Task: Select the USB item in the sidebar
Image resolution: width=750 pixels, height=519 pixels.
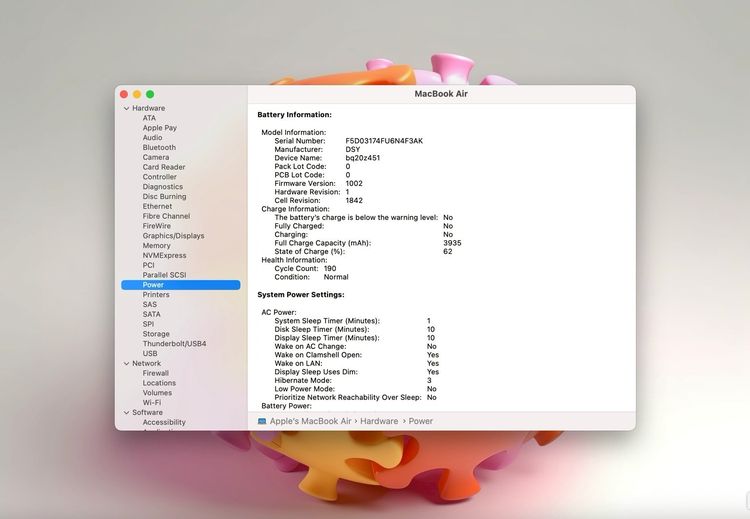Action: click(x=150, y=353)
